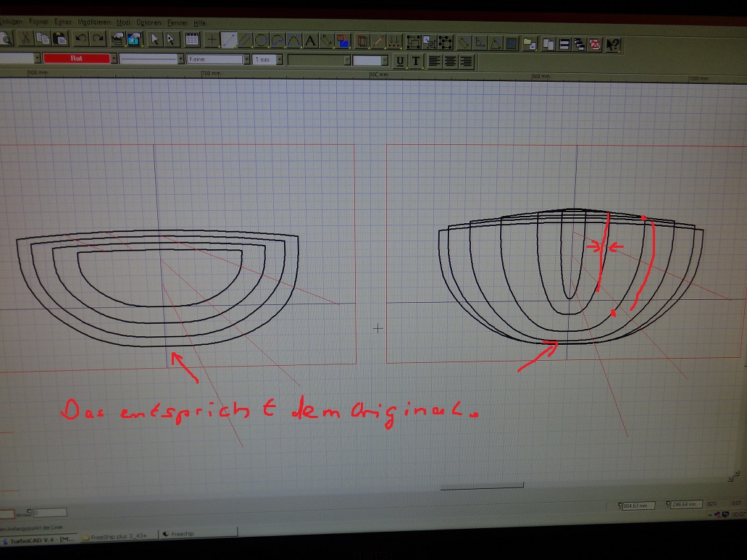Switch to Freeship in the taskbar
Image resolution: width=747 pixels, height=560 pixels.
tap(181, 535)
